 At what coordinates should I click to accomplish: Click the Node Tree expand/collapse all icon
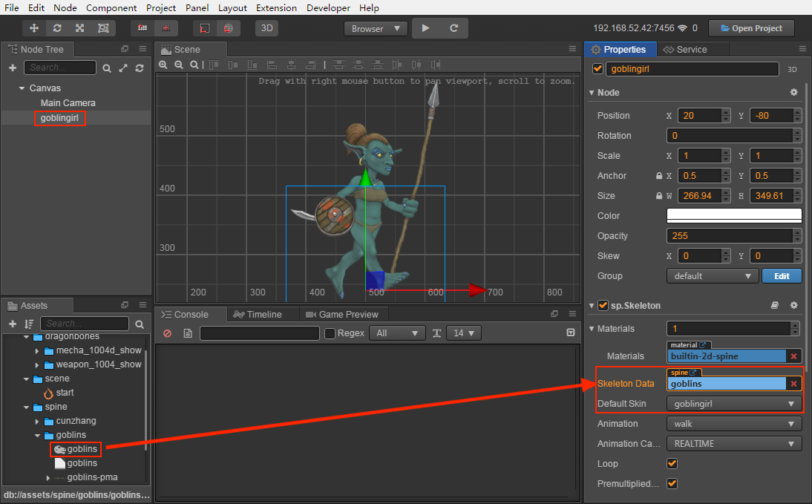tap(123, 68)
